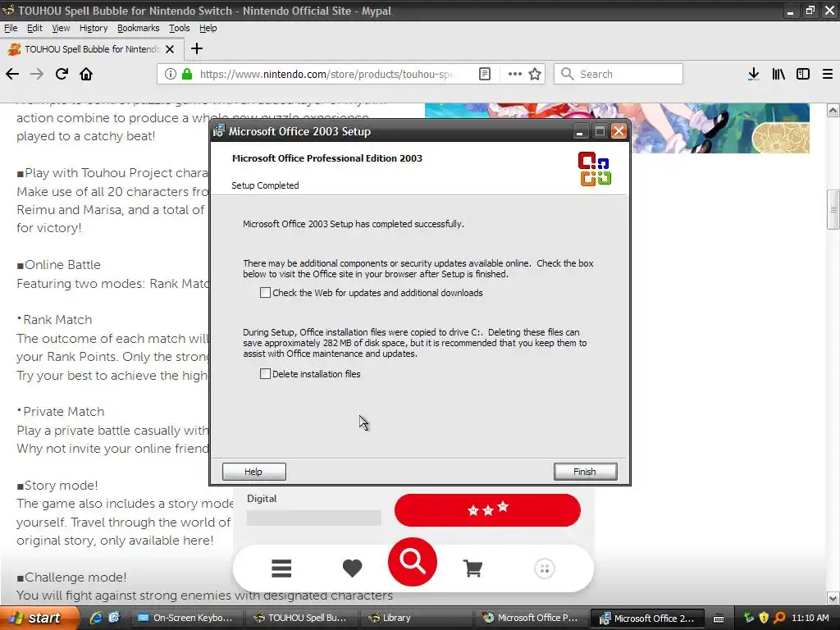Click the orange magnifier tray icon
Screen dimensions: 840x630
click(x=779, y=619)
